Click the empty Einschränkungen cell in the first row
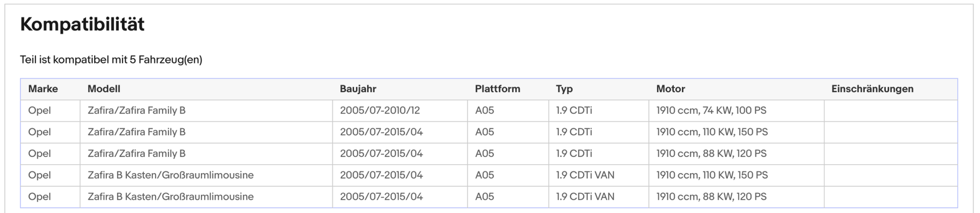The height and width of the screenshot is (213, 980). click(890, 111)
